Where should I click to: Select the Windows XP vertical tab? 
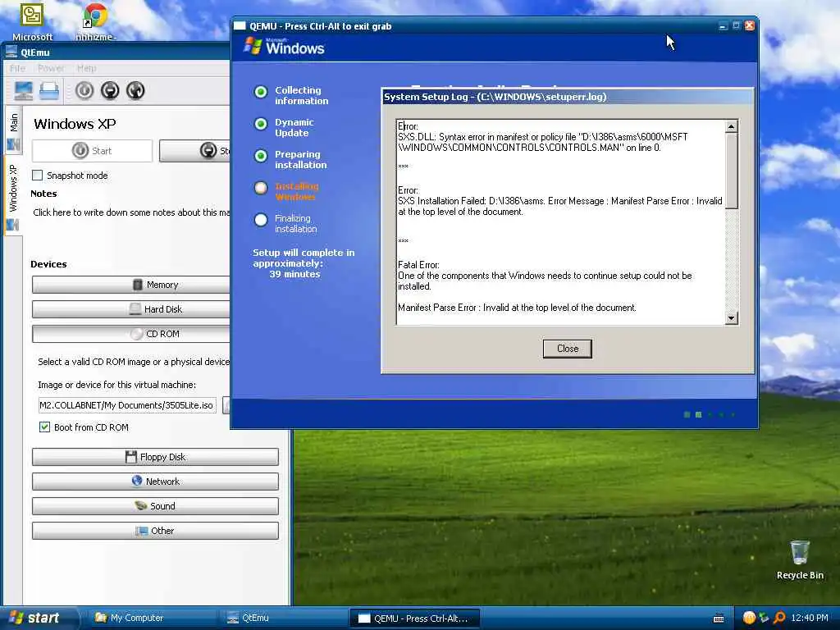click(13, 195)
